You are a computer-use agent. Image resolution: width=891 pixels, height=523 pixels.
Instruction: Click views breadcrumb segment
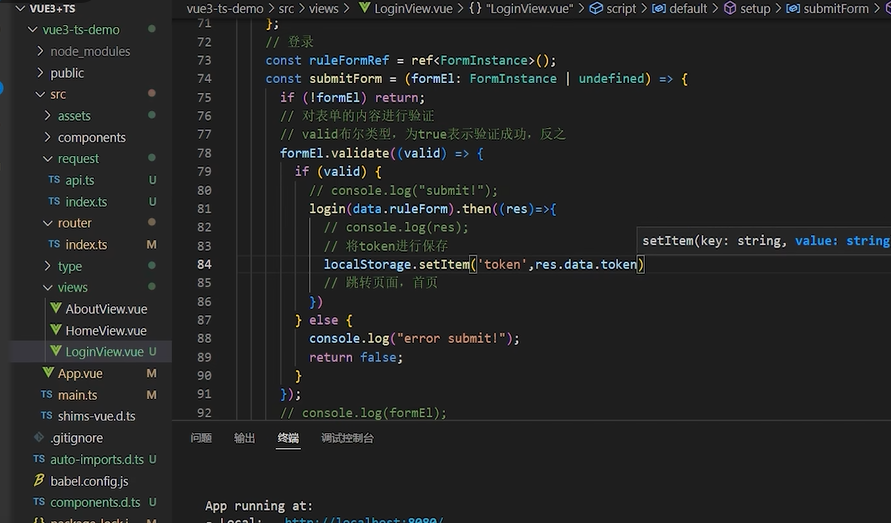point(323,9)
